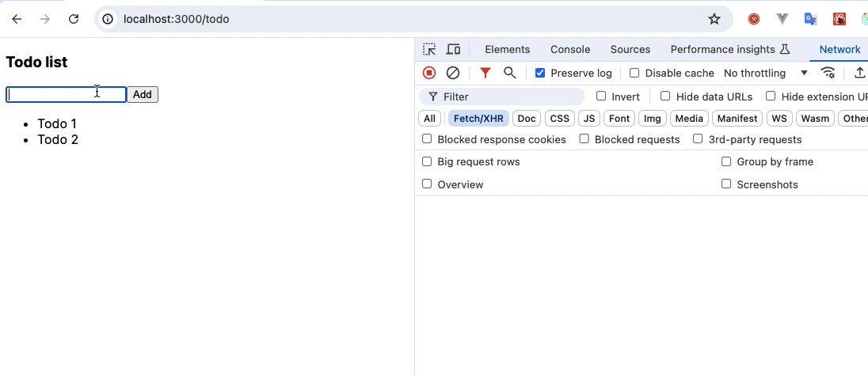868x375 pixels.
Task: Click the browser forward arrow
Action: click(x=45, y=19)
